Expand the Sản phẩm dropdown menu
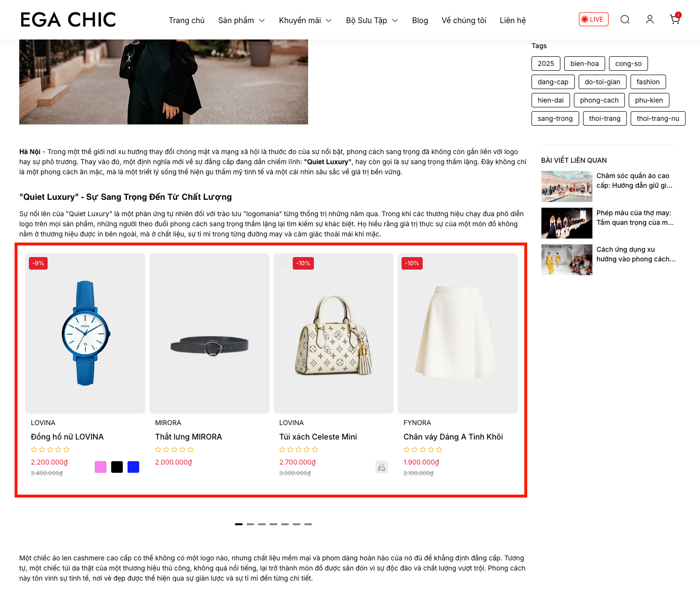 (242, 20)
